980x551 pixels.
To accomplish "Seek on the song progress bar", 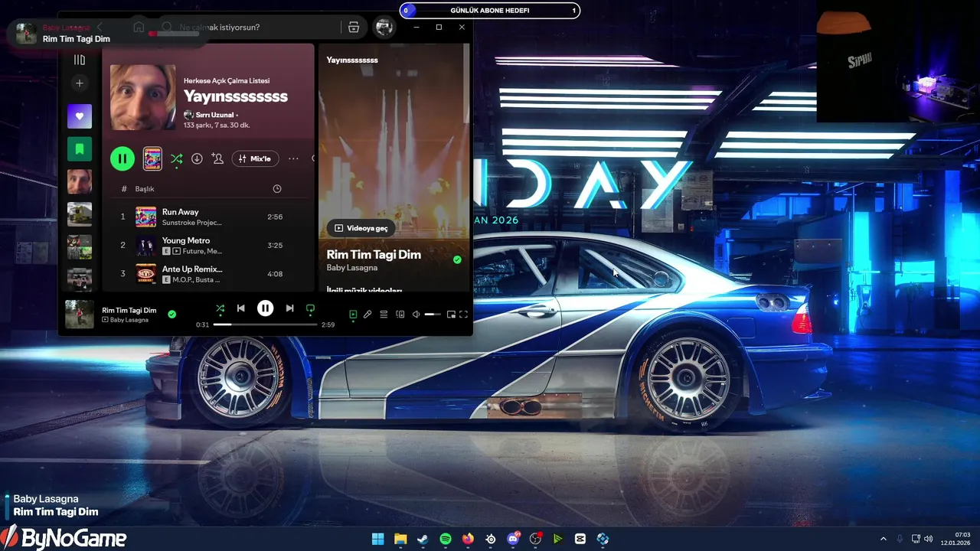I will click(265, 324).
